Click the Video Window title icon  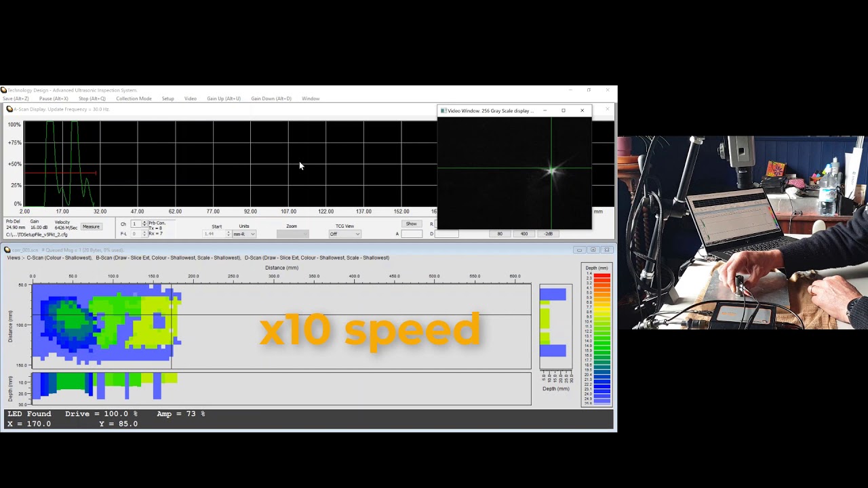click(443, 110)
